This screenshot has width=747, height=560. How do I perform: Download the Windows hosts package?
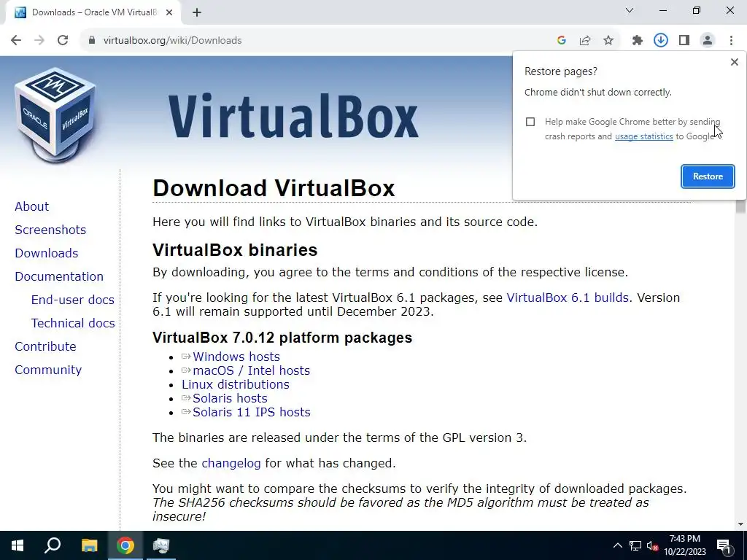(236, 357)
